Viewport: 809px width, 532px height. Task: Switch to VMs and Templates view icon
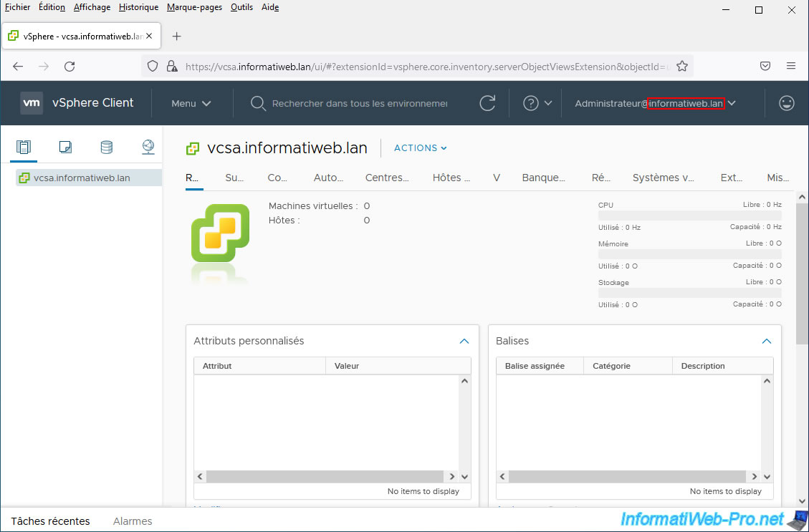(x=65, y=147)
